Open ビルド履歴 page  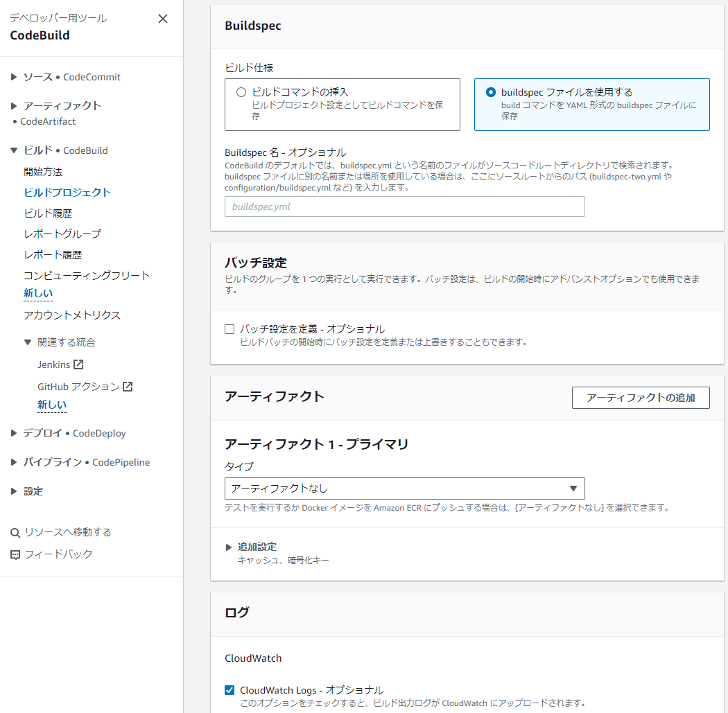click(49, 213)
